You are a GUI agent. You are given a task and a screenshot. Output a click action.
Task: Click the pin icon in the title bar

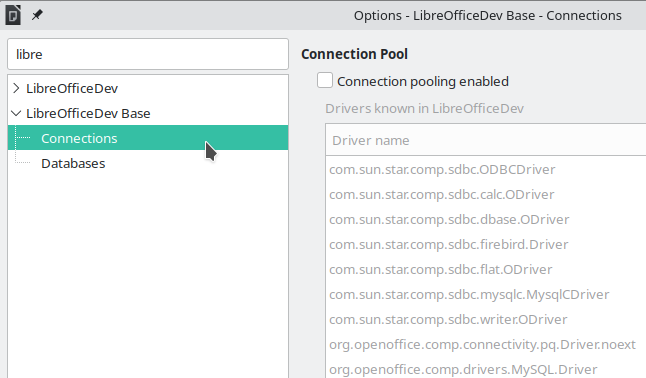pos(37,15)
